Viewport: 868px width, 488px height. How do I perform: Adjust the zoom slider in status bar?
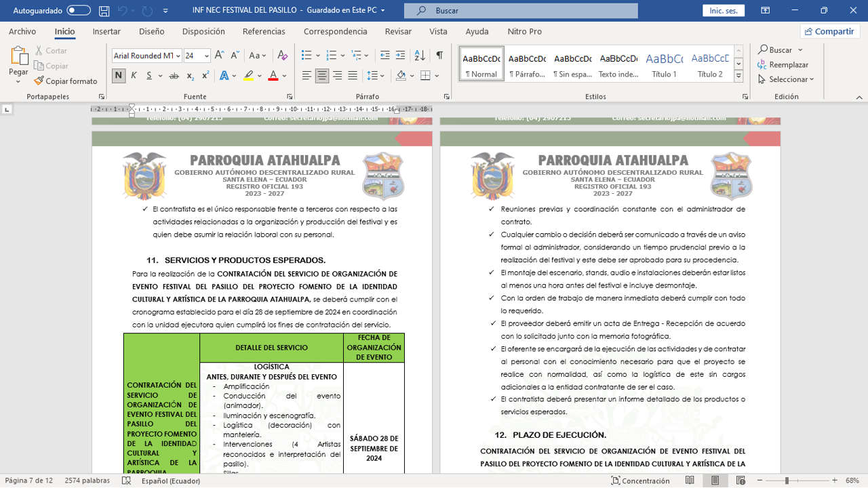[787, 481]
